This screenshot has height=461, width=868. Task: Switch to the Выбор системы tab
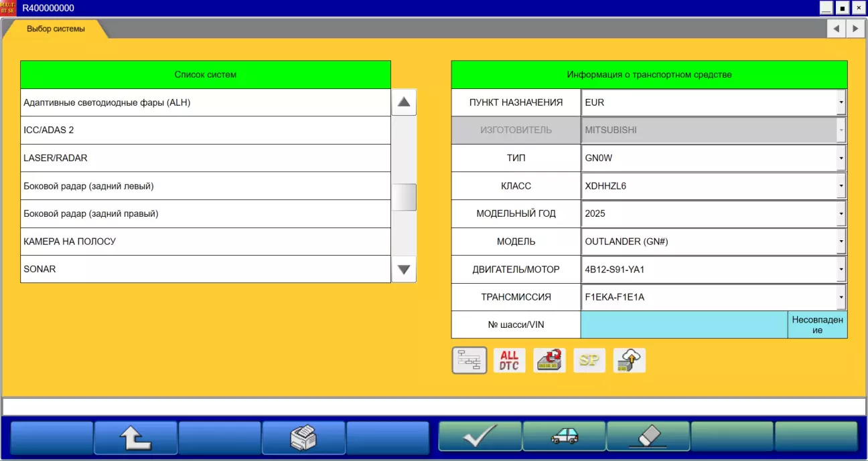(x=56, y=29)
